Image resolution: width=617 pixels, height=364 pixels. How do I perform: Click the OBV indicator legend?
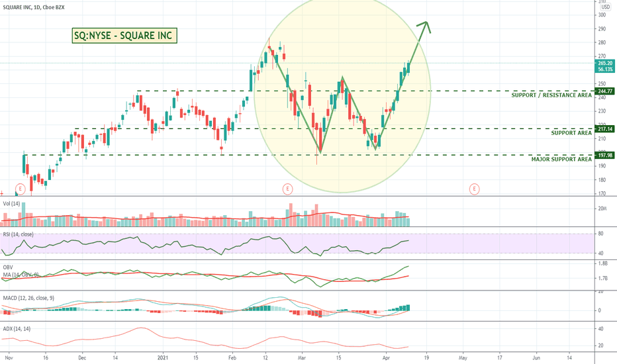[x=8, y=267]
